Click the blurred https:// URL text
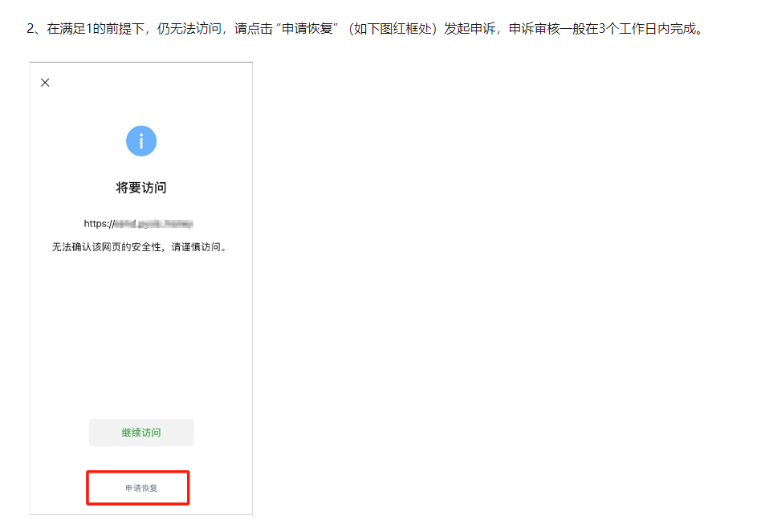 pyautogui.click(x=139, y=224)
